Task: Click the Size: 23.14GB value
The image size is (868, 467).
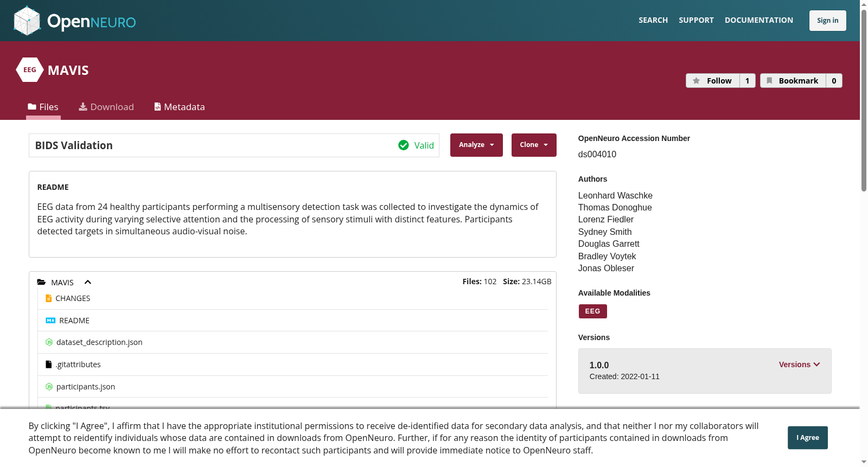Action: tap(527, 282)
